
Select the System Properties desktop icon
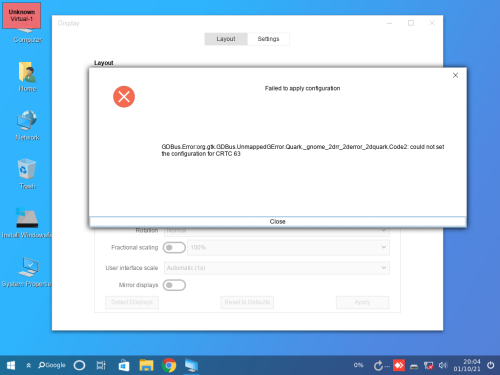pyautogui.click(x=27, y=272)
